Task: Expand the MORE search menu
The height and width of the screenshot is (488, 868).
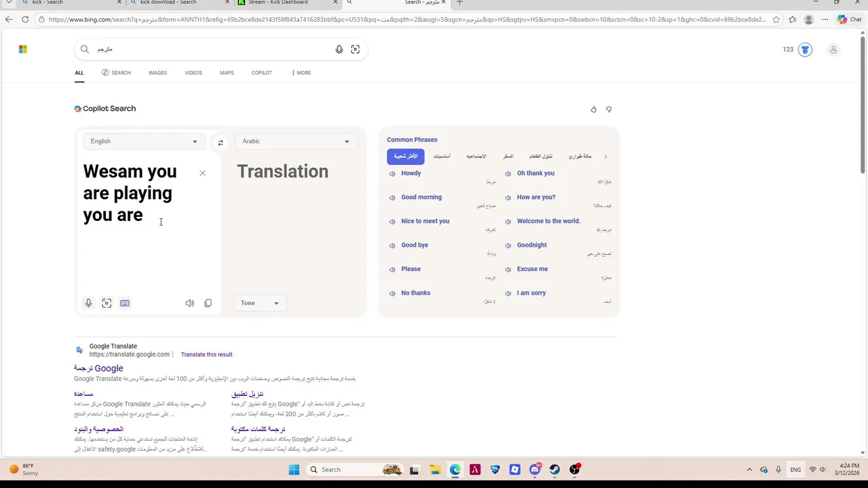Action: [301, 73]
